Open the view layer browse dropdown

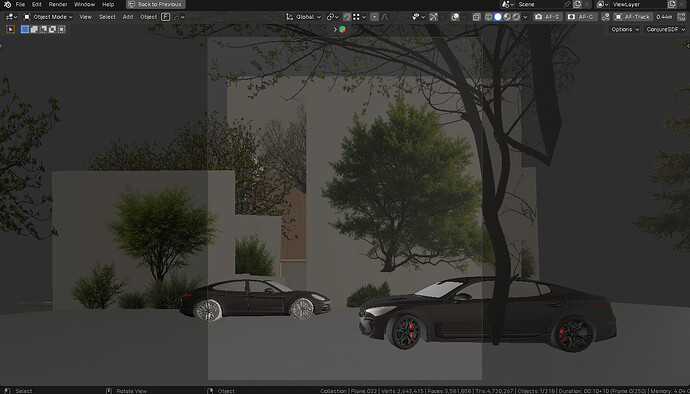602,4
